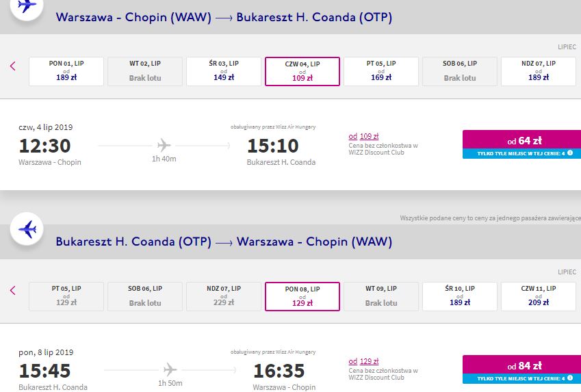Choose outbound date CZW 04, LIP 109 zł
581x392 pixels.
[x=302, y=71]
